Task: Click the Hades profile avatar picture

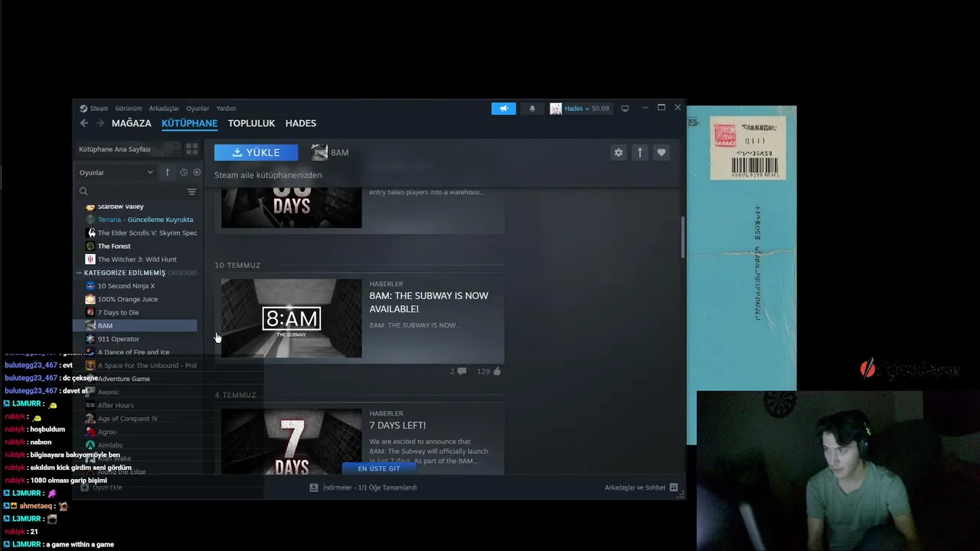Action: pos(556,109)
